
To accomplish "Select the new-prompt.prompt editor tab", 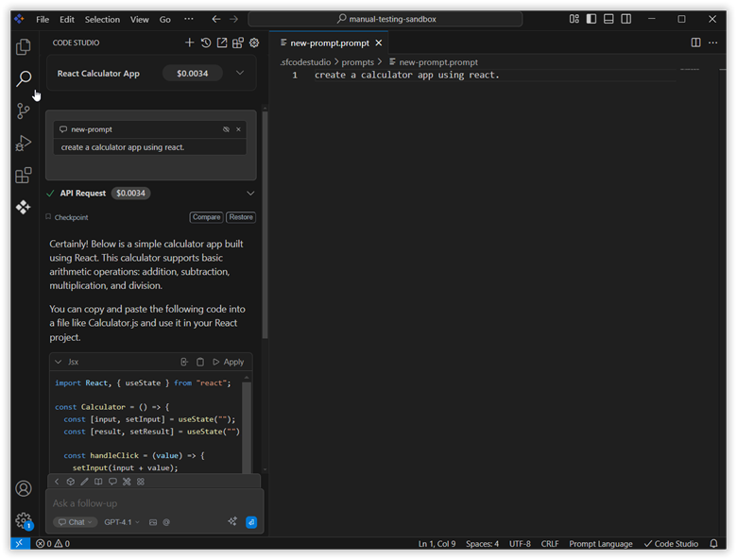I will [x=330, y=42].
